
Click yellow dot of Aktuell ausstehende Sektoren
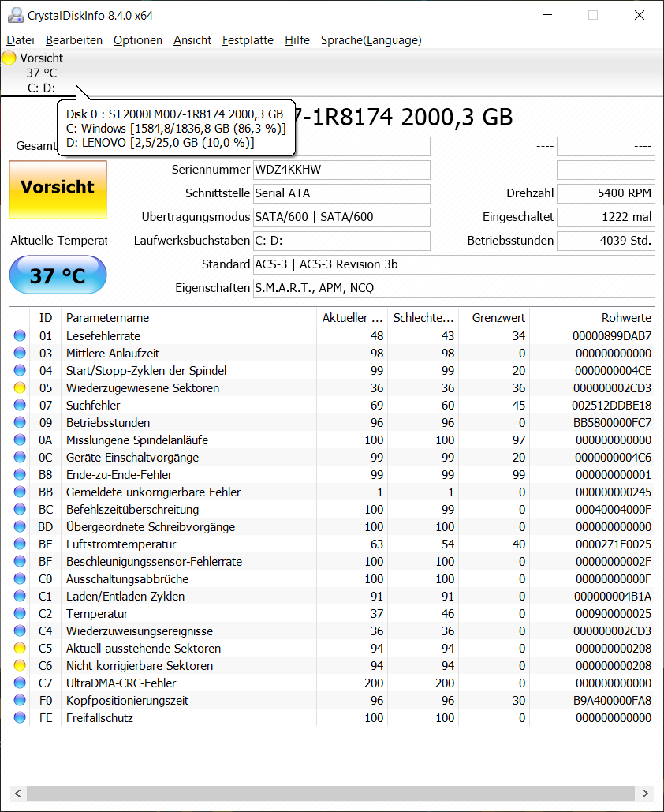pyautogui.click(x=20, y=648)
